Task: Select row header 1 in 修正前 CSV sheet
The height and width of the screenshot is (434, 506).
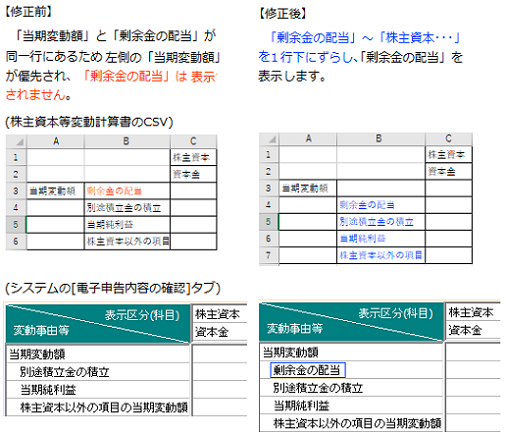Action: tap(16, 157)
